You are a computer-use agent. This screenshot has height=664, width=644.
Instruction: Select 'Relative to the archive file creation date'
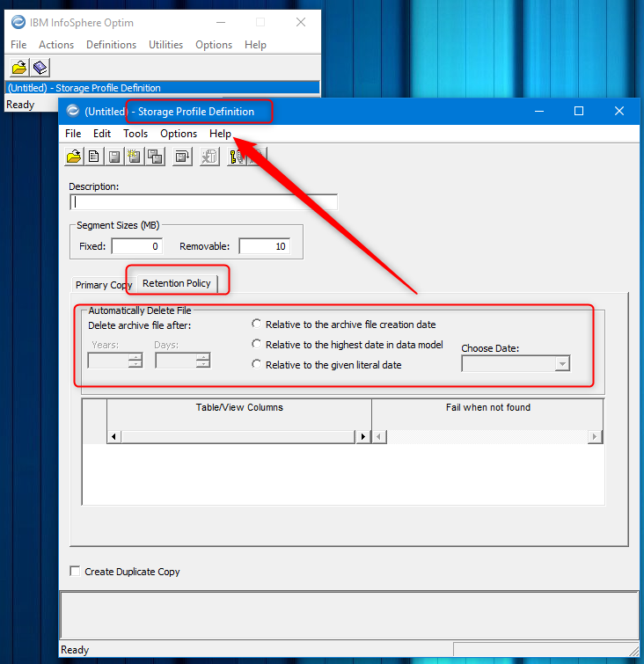tap(256, 324)
